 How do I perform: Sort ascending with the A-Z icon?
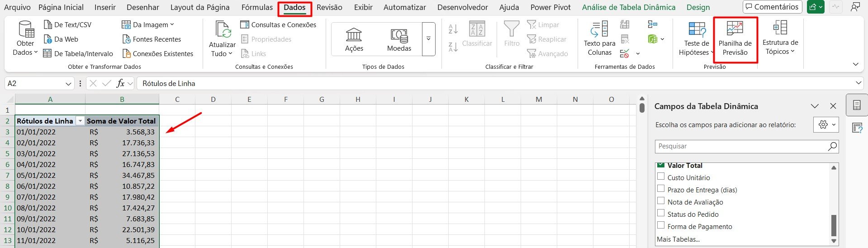pyautogui.click(x=453, y=29)
